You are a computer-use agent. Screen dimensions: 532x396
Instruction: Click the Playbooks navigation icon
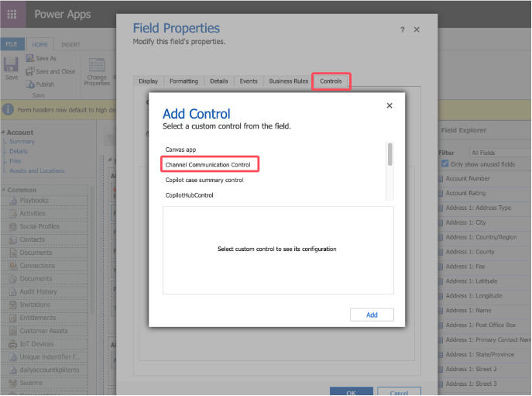pyautogui.click(x=13, y=201)
